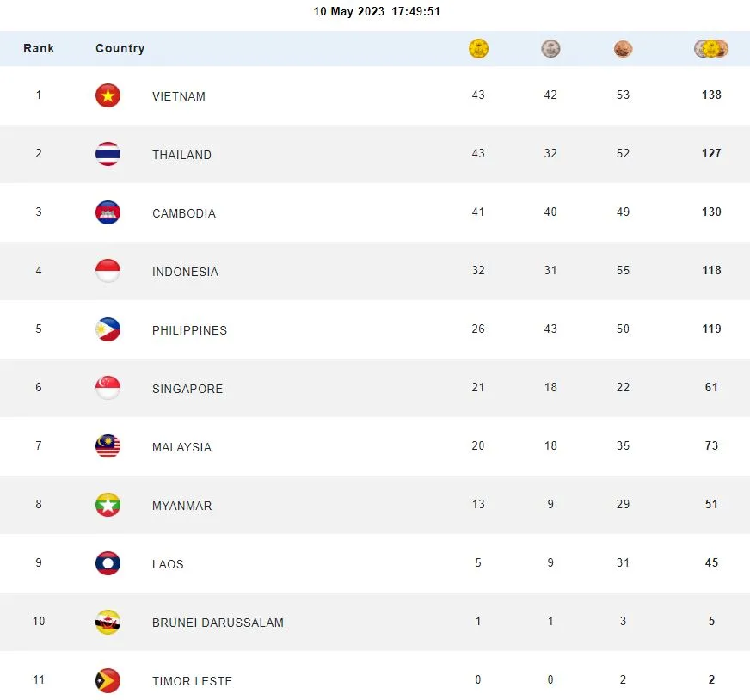Click the gold medal column icon

pos(478,49)
